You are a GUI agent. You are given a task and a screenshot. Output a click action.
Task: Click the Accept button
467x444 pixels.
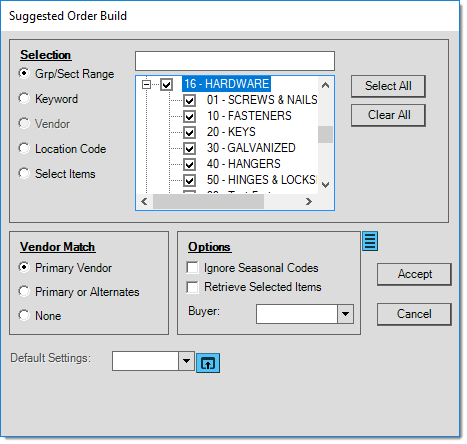pyautogui.click(x=414, y=274)
